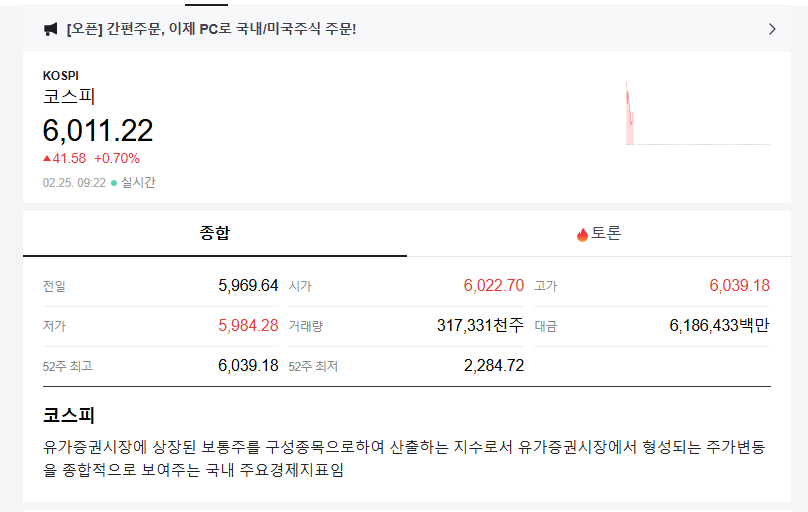Click the 52주 최저 label
The width and height of the screenshot is (808, 512).
click(x=313, y=366)
